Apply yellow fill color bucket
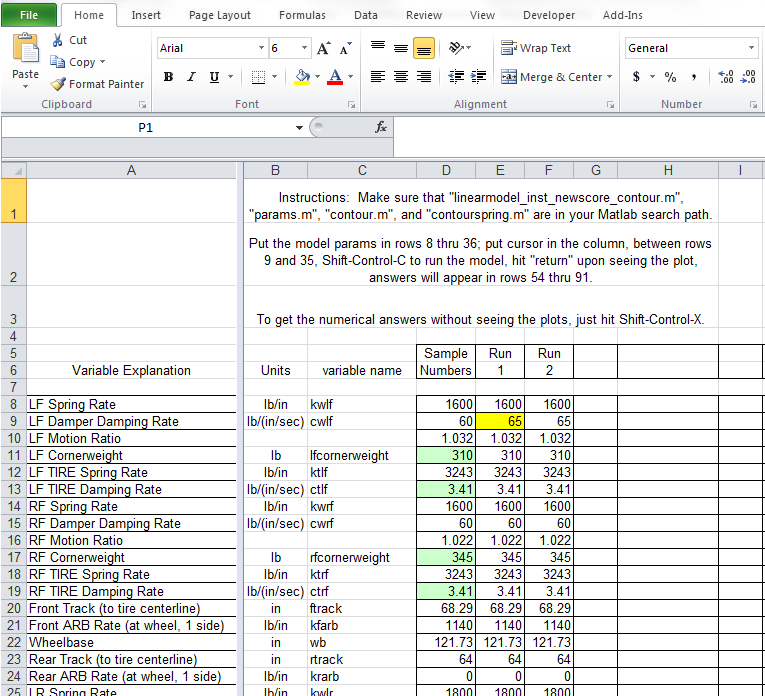The height and width of the screenshot is (696, 765). click(x=302, y=77)
